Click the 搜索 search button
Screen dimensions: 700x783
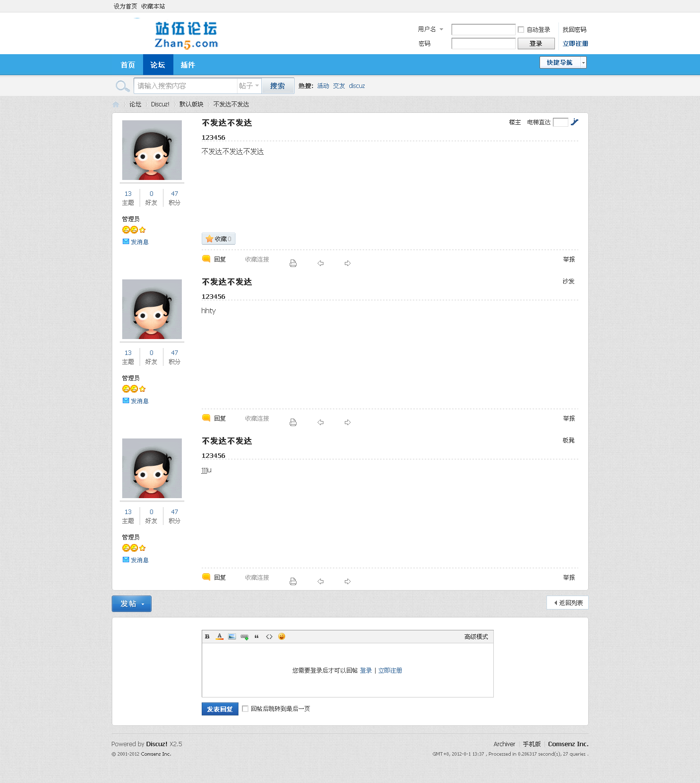pos(278,86)
